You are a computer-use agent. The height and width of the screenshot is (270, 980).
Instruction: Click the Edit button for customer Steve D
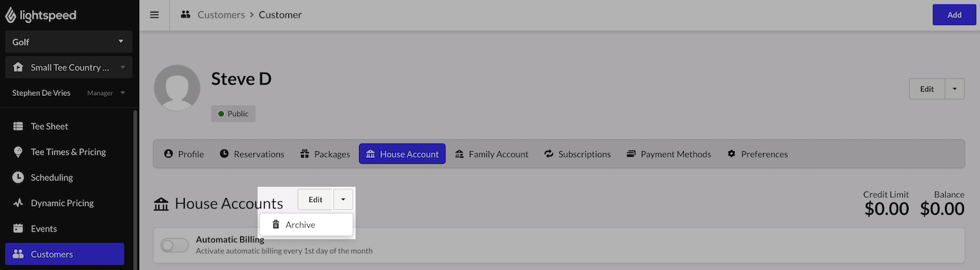927,89
